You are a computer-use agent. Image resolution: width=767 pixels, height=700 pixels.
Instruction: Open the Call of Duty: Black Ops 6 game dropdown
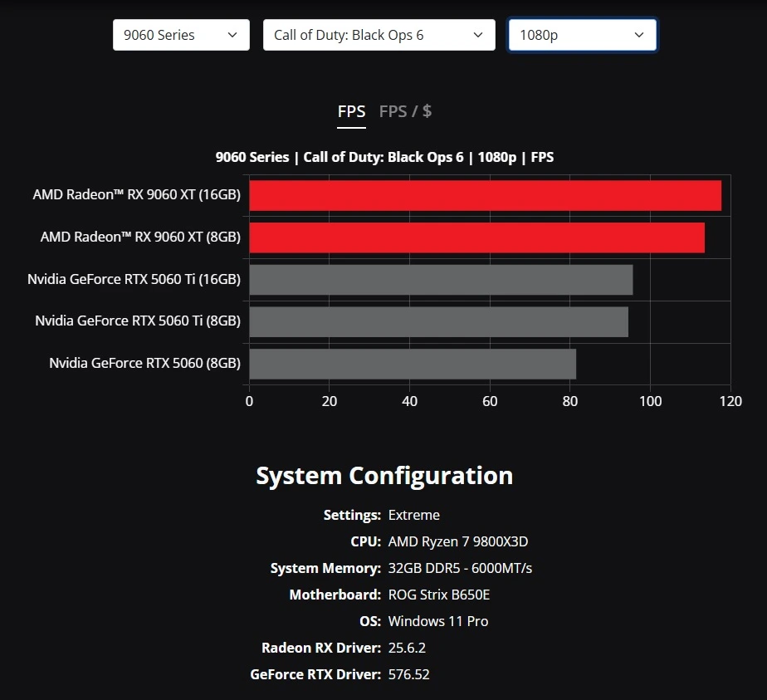(379, 35)
